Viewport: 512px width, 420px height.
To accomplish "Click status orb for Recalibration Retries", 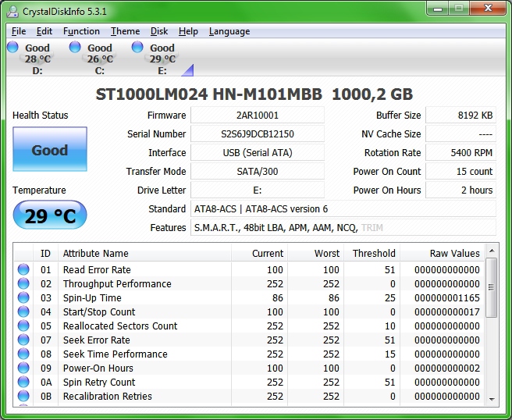I will click(x=23, y=396).
